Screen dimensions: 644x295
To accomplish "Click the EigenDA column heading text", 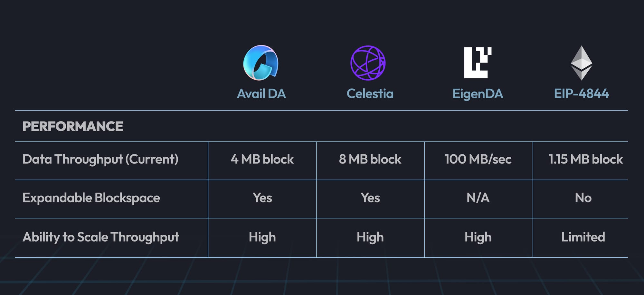I will click(478, 94).
